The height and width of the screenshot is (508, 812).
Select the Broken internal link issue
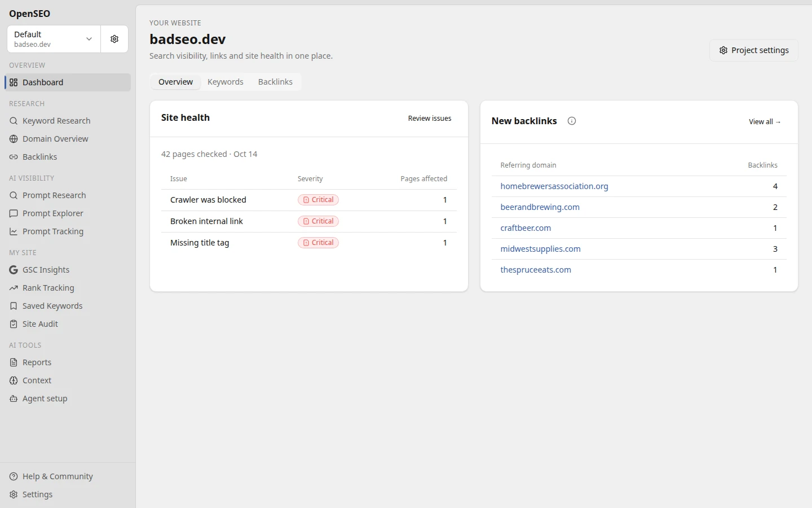pyautogui.click(x=309, y=221)
